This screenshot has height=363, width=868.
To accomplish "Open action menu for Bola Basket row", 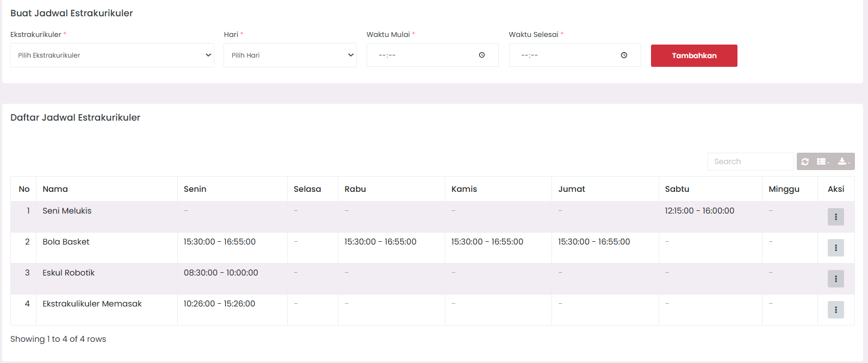I will pyautogui.click(x=835, y=248).
